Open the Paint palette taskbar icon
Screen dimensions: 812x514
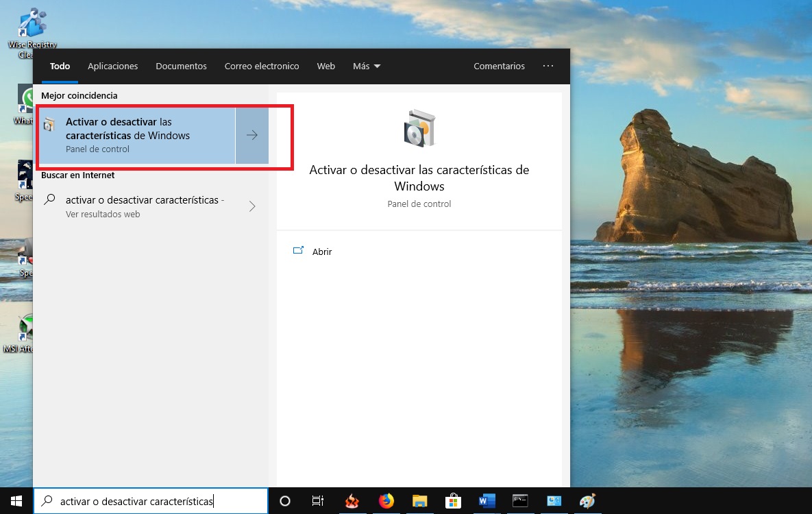click(587, 501)
